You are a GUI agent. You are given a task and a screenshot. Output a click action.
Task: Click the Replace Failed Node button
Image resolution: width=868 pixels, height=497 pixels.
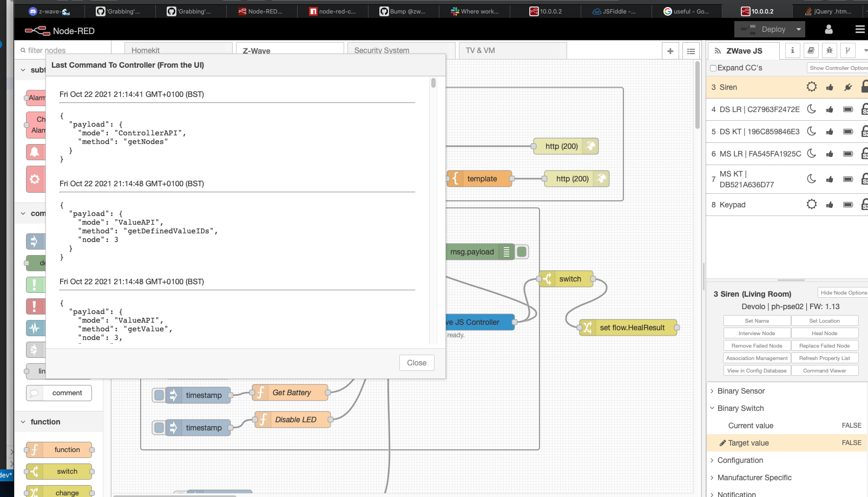[x=824, y=345]
